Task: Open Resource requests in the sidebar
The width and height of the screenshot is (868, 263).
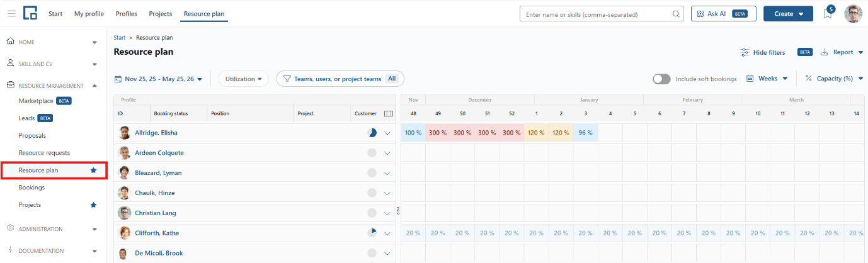Action: click(x=44, y=152)
